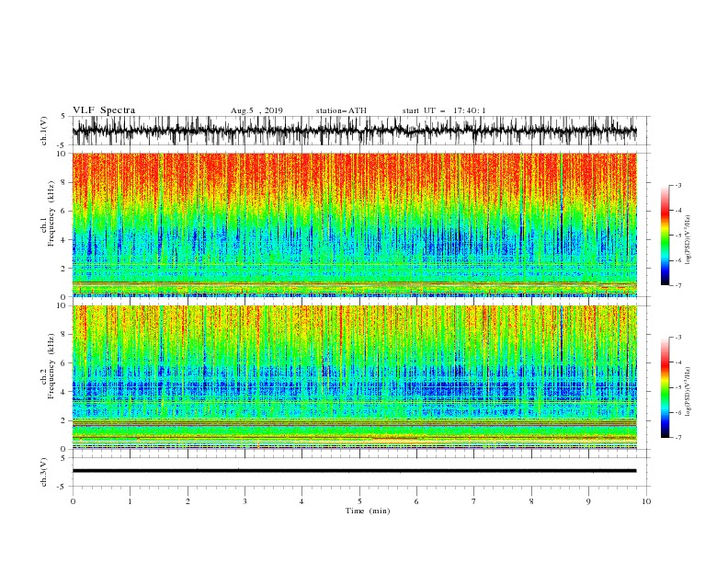Click the "start UT = 17:40: 1" header text

tap(444, 110)
